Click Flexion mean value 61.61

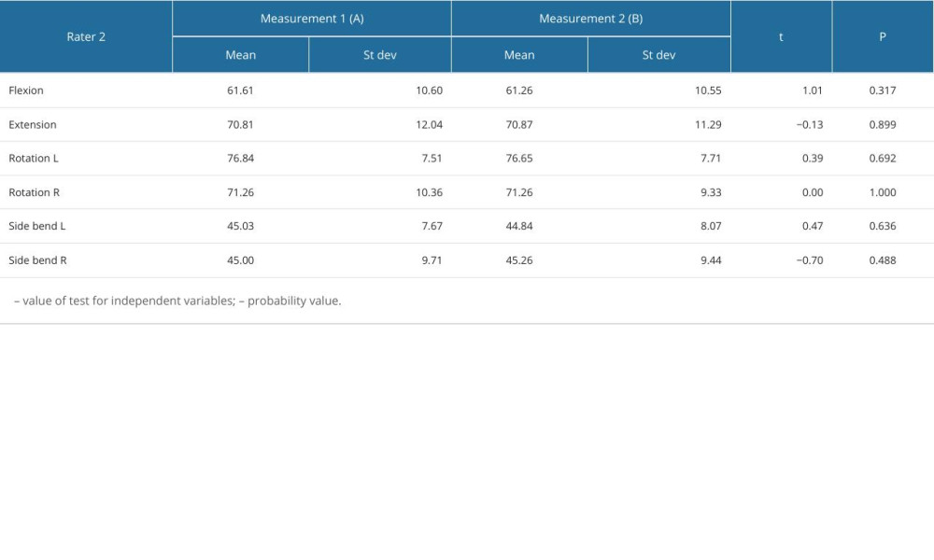coord(240,91)
